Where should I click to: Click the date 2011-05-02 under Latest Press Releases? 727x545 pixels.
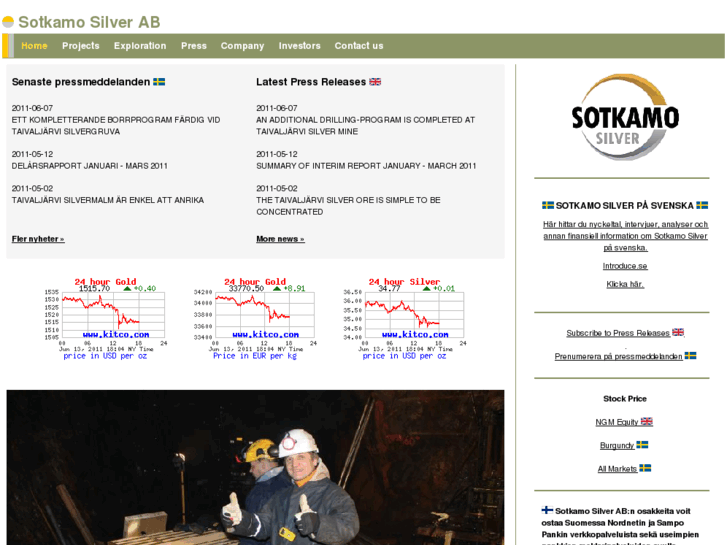click(277, 188)
